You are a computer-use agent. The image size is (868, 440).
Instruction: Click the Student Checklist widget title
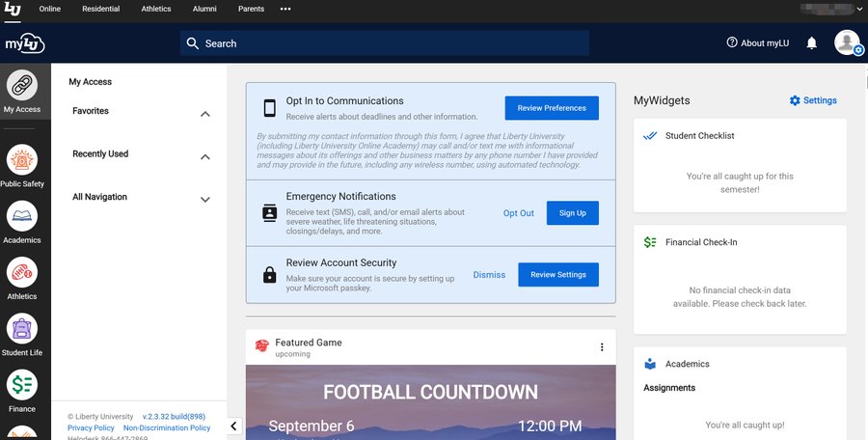tap(700, 136)
